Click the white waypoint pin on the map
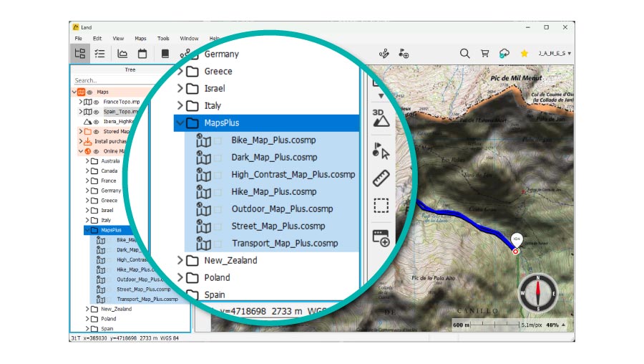The height and width of the screenshot is (364, 644). [x=517, y=239]
